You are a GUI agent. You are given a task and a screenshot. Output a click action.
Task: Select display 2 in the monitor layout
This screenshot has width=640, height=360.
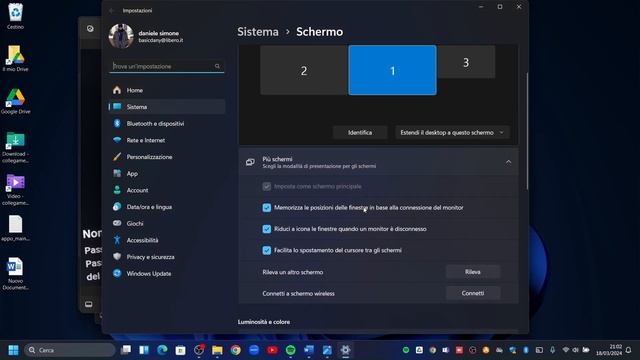click(304, 71)
